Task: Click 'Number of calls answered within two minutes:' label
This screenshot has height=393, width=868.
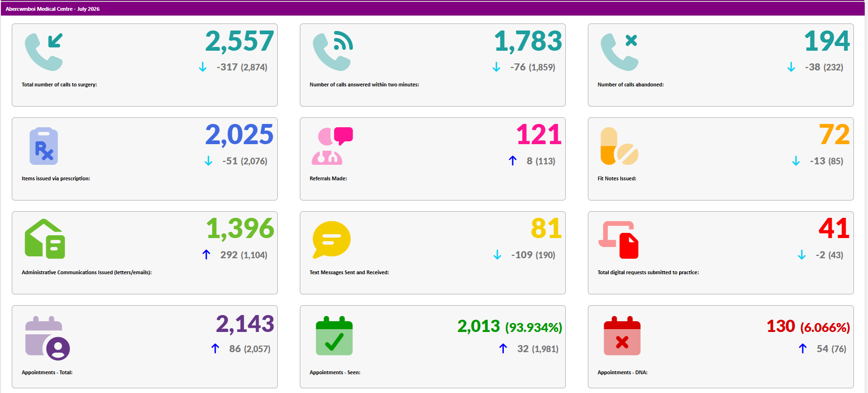Action: pyautogui.click(x=364, y=85)
